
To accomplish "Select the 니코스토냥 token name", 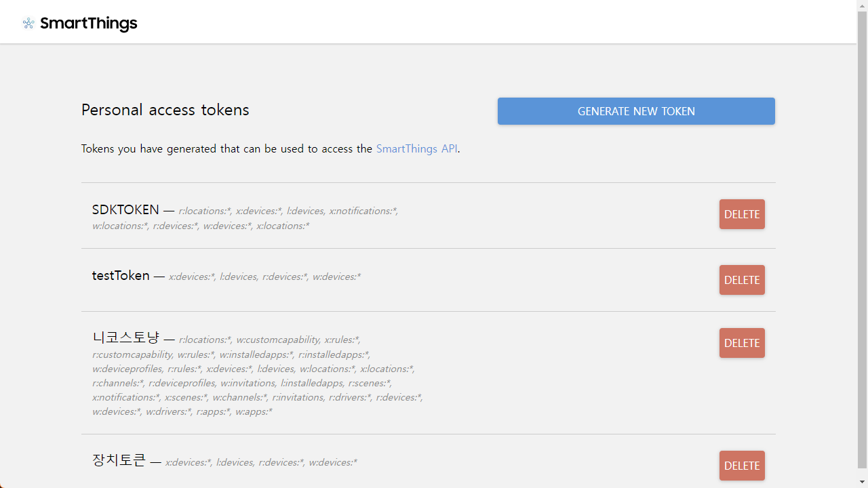I will pos(125,338).
